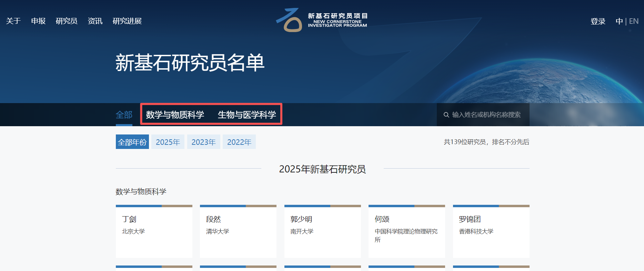Screen dimensions: 644x271
Task: Click the search magnifier icon
Action: (x=446, y=115)
